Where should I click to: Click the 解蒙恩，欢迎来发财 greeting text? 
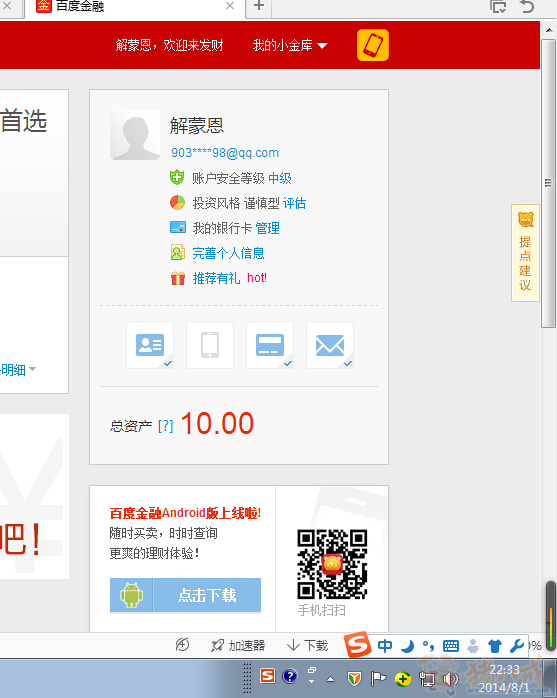point(169,45)
